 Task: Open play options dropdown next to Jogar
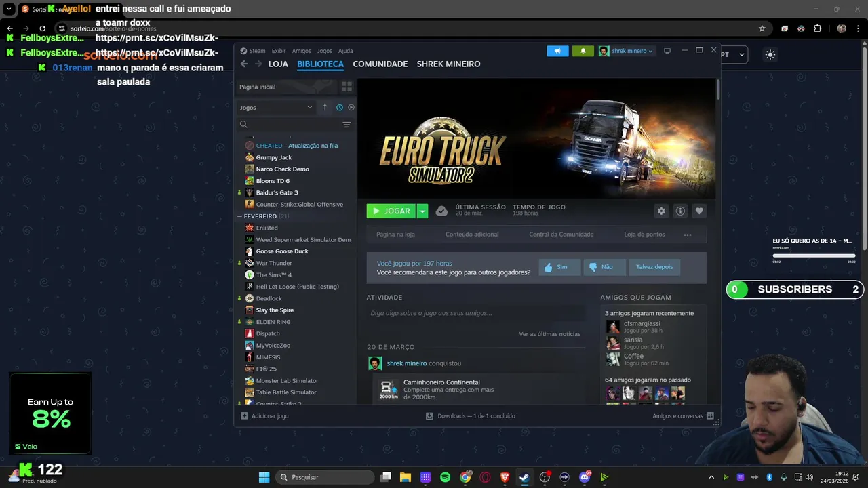422,211
